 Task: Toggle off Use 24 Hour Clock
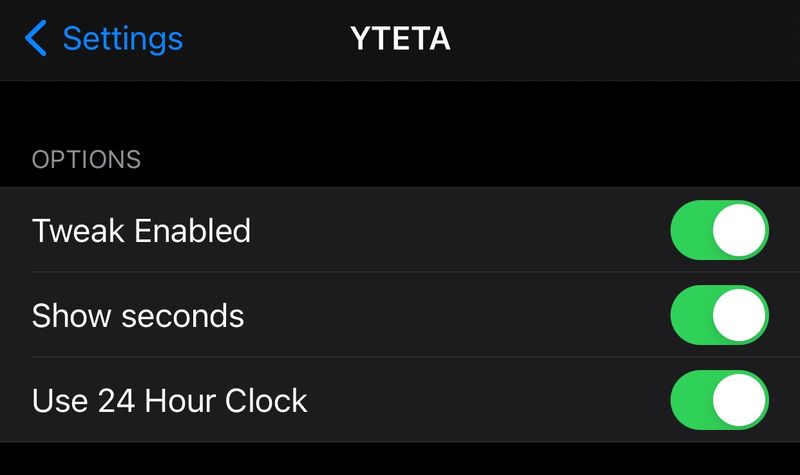pos(719,400)
